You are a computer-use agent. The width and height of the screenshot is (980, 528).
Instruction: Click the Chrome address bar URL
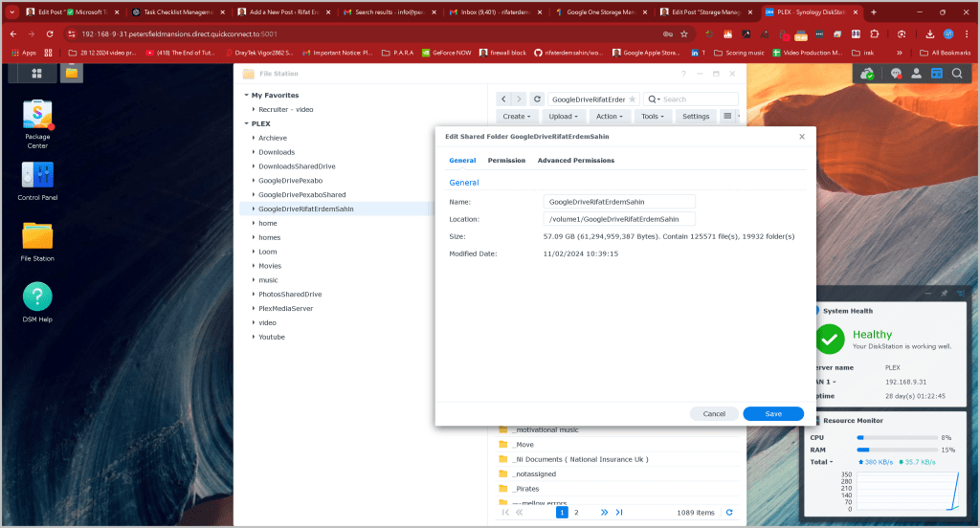179,34
